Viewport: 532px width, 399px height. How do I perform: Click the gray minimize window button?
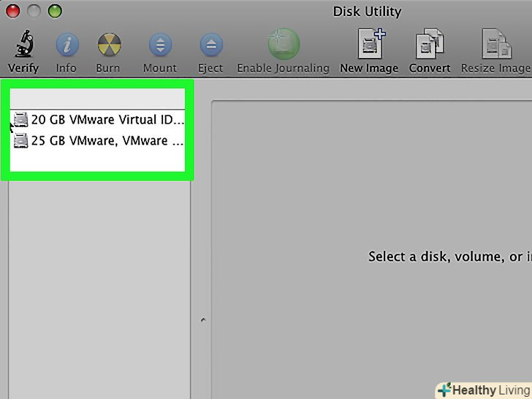pos(34,11)
